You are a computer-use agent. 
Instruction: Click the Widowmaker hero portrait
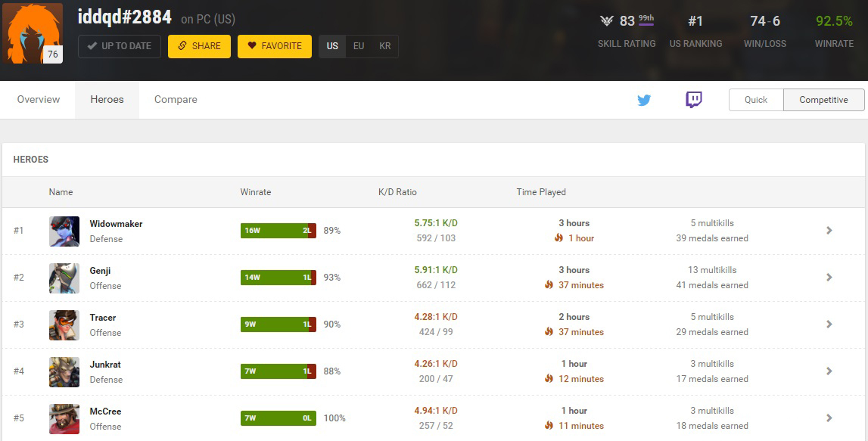click(x=64, y=231)
